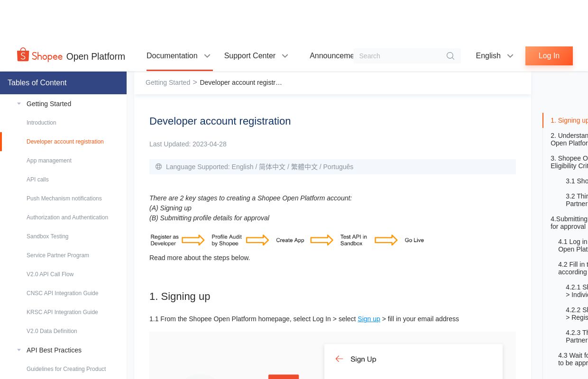Image resolution: width=588 pixels, height=379 pixels.
Task: Jump to 4.3 Wait for approval anchor
Action: click(x=573, y=359)
